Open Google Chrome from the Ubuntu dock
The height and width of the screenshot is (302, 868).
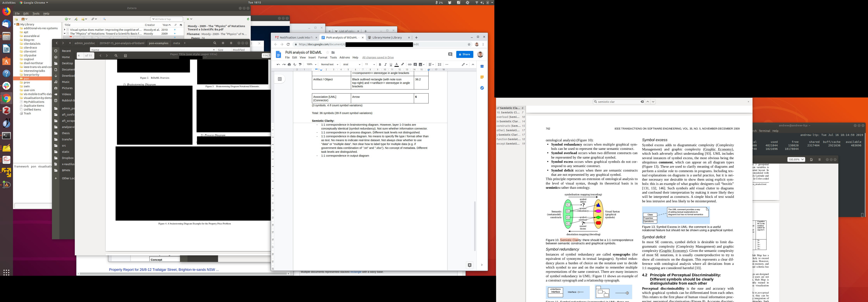coord(6,99)
